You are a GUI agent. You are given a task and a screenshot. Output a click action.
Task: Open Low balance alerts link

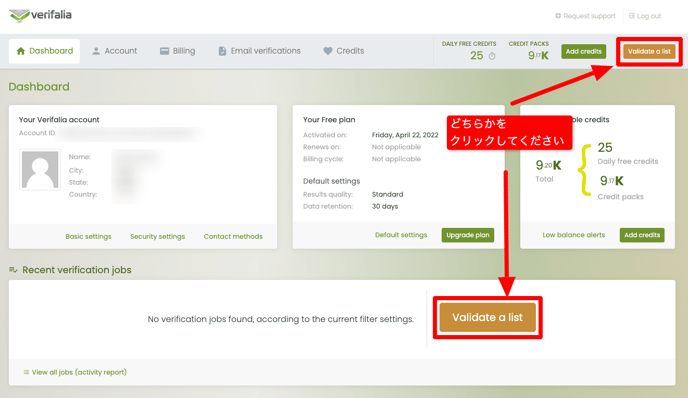(573, 235)
